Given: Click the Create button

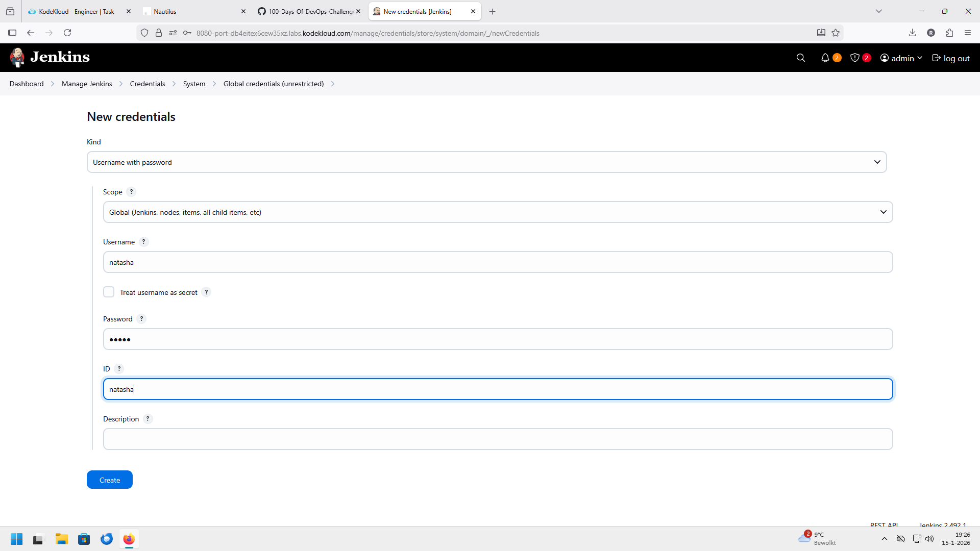Looking at the screenshot, I should click(x=110, y=480).
